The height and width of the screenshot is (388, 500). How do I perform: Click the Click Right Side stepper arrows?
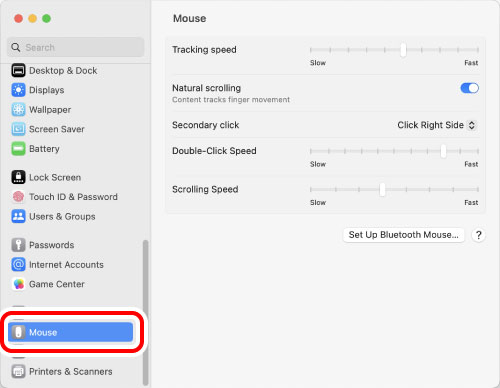coord(472,125)
